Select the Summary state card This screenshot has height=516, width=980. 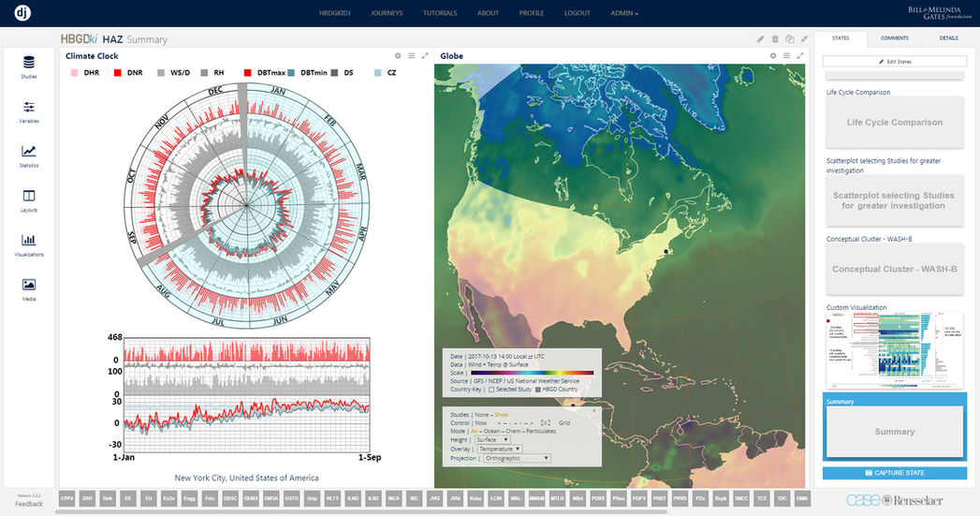pyautogui.click(x=895, y=432)
